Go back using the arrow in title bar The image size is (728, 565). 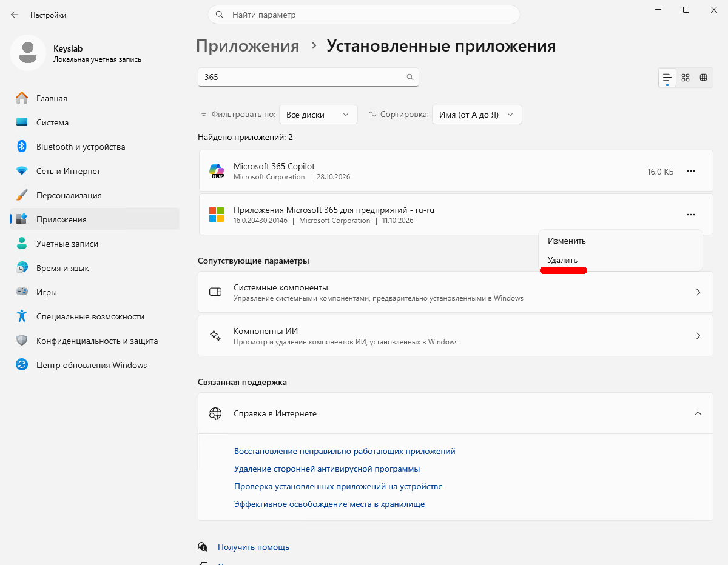[x=15, y=15]
